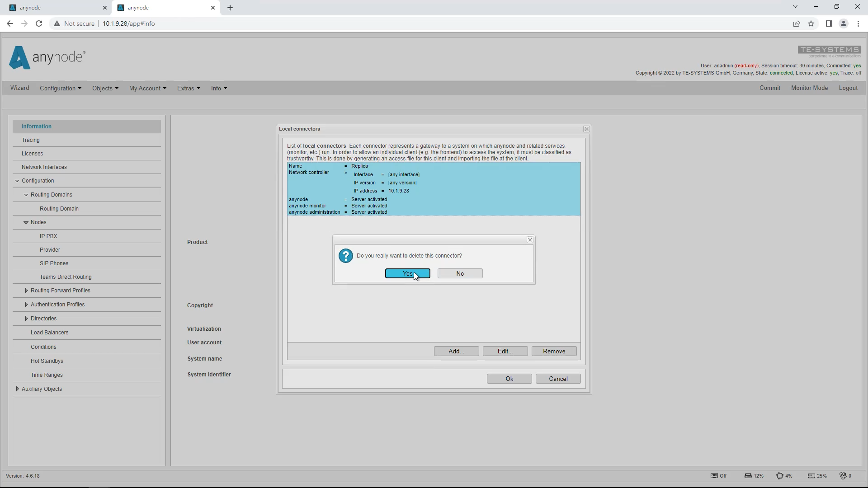
Task: Switch to Monitor Mode
Action: tap(809, 88)
